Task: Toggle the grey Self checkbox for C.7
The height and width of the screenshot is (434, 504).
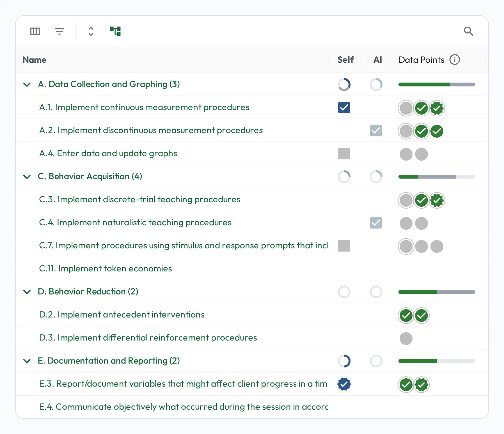Action: (344, 246)
